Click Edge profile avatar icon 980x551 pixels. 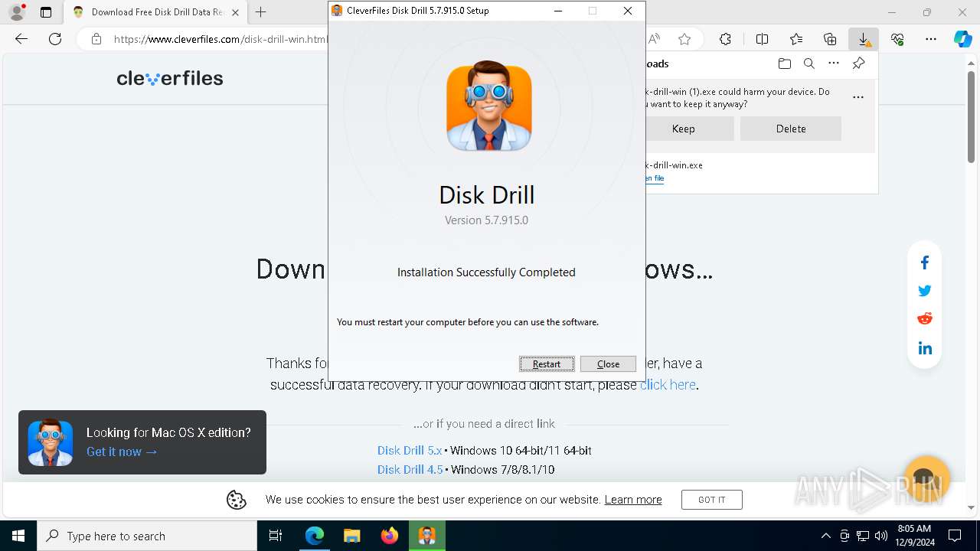tap(17, 12)
